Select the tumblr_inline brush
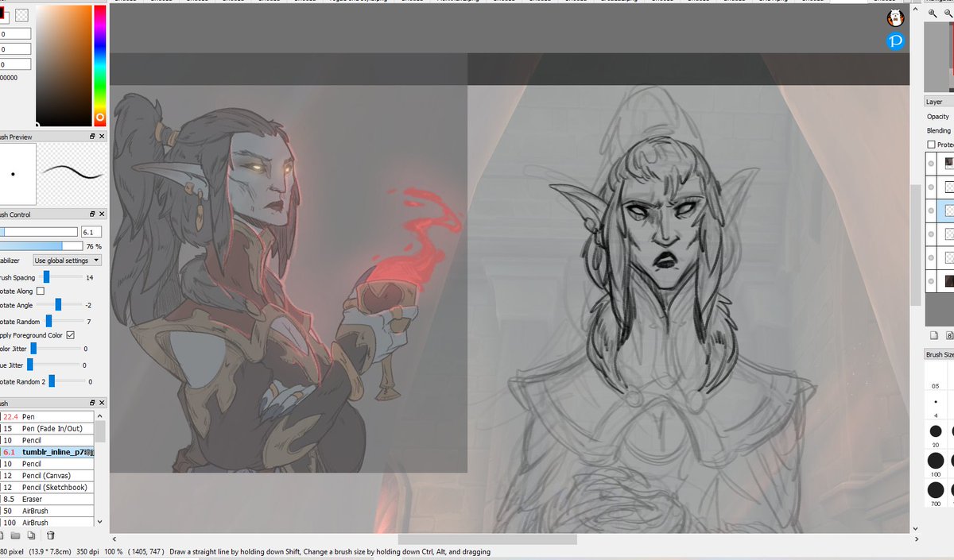This screenshot has height=560, width=954. tap(47, 452)
